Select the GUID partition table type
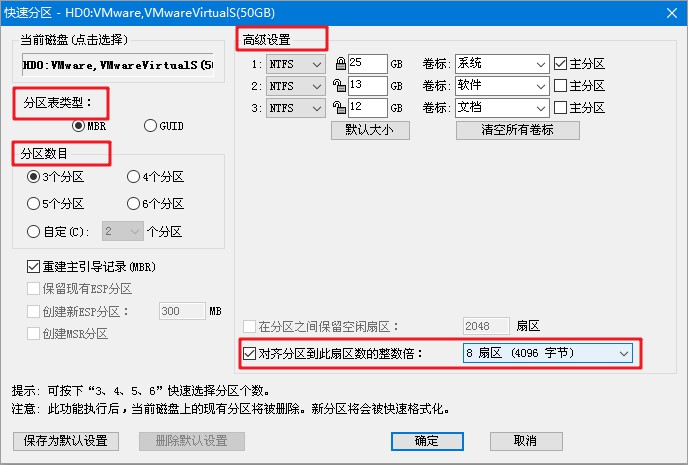Screen dimensions: 688x465 (x=151, y=126)
